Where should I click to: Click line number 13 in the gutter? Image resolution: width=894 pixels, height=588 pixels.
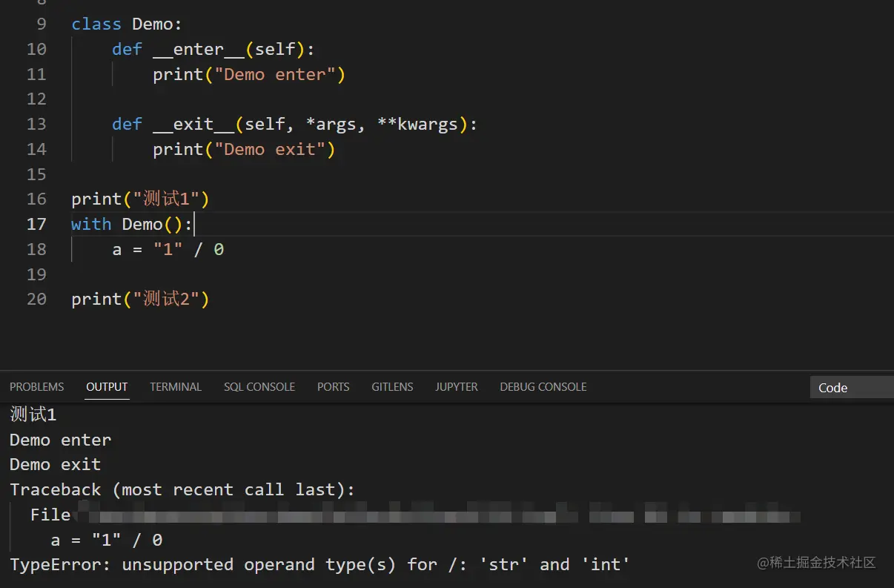point(36,125)
